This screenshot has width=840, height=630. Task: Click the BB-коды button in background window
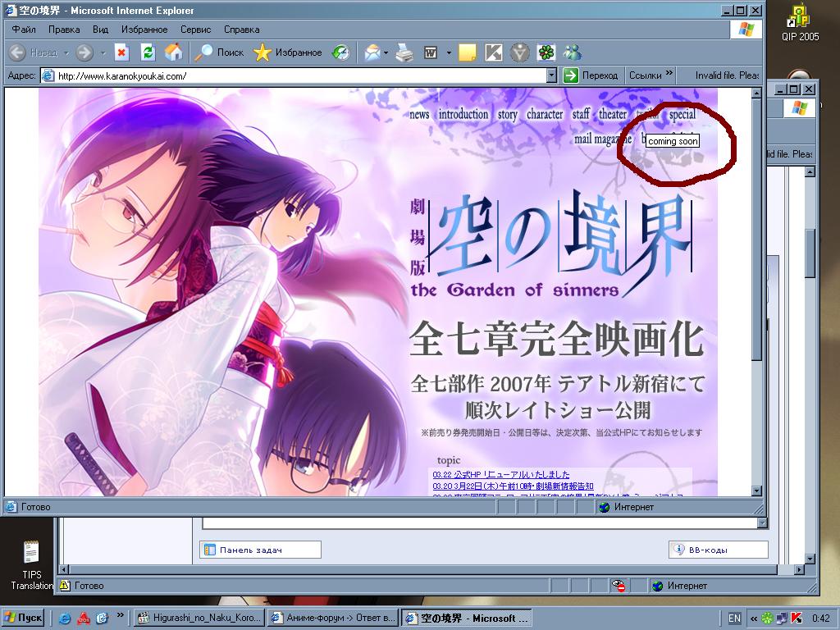click(719, 550)
